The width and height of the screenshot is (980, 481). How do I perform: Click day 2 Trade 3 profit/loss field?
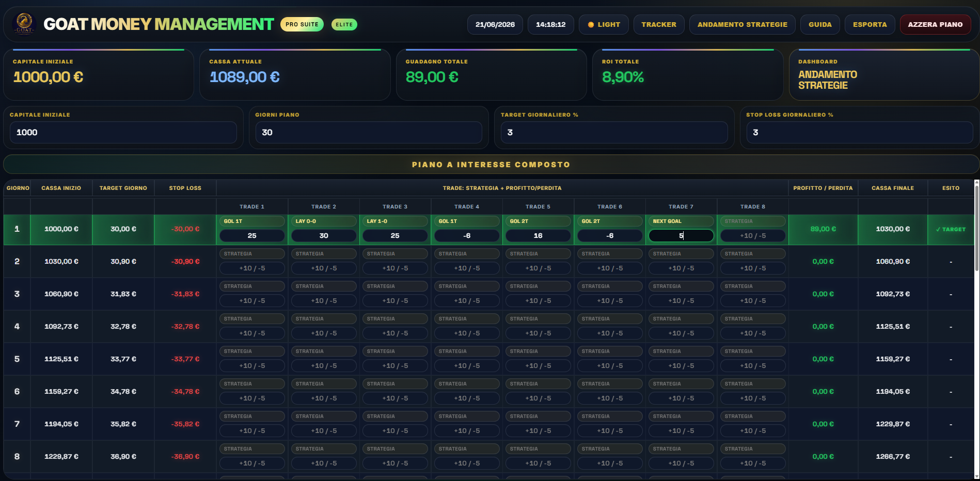[395, 268]
